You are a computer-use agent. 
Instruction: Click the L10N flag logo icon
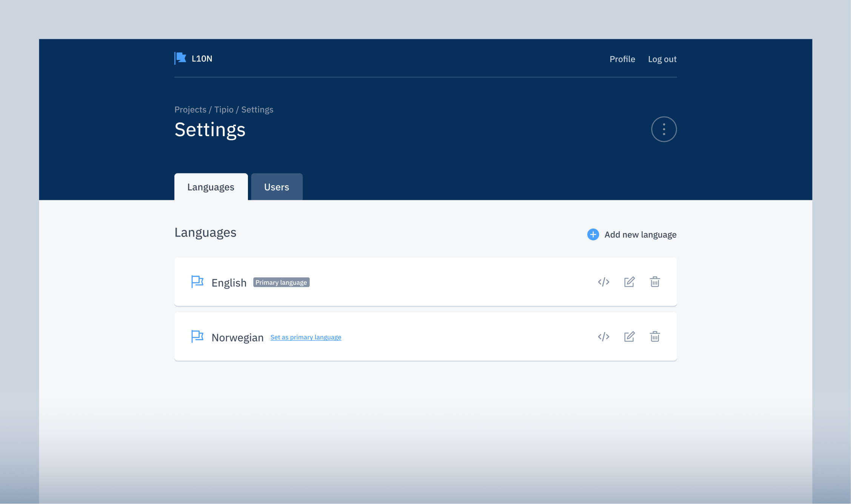(x=180, y=58)
